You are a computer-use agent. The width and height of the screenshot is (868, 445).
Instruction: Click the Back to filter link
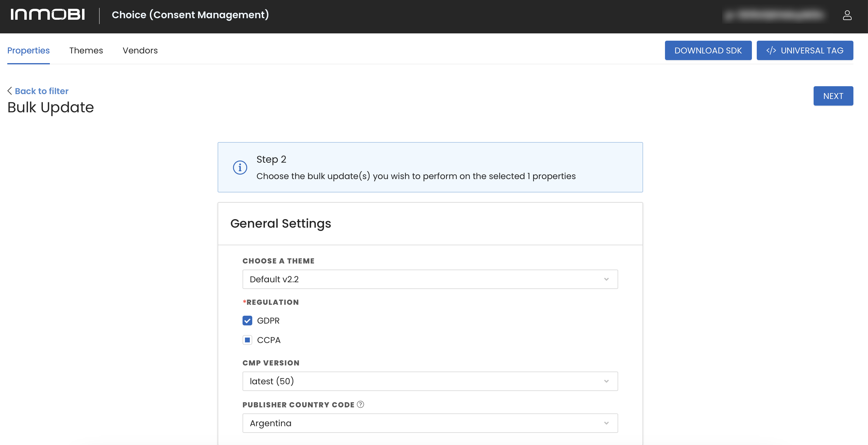pos(41,90)
